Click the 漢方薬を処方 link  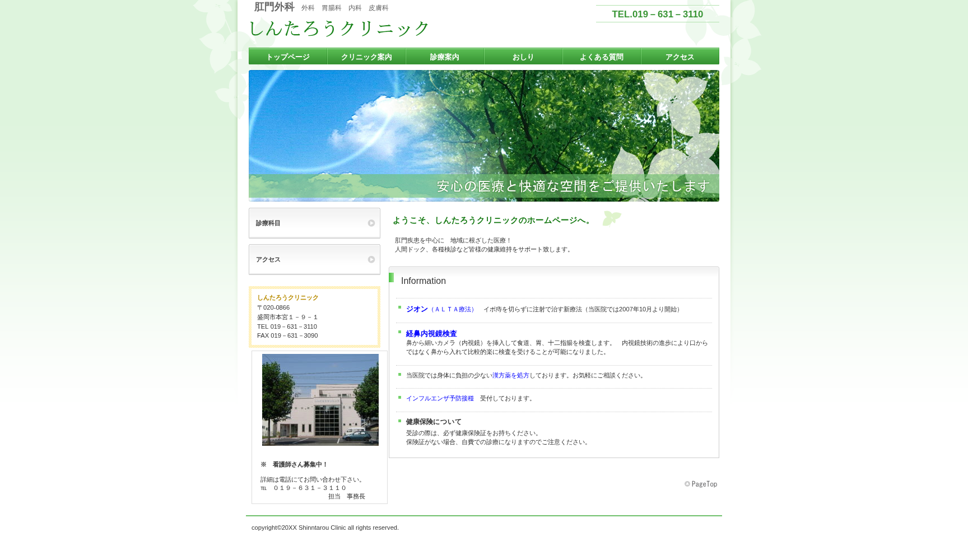(510, 375)
